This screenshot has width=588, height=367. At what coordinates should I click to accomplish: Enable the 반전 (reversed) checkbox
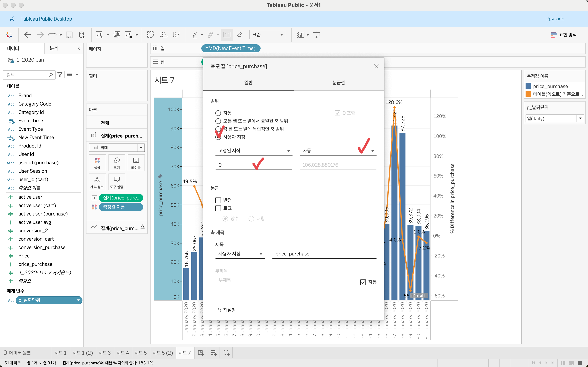pos(218,200)
